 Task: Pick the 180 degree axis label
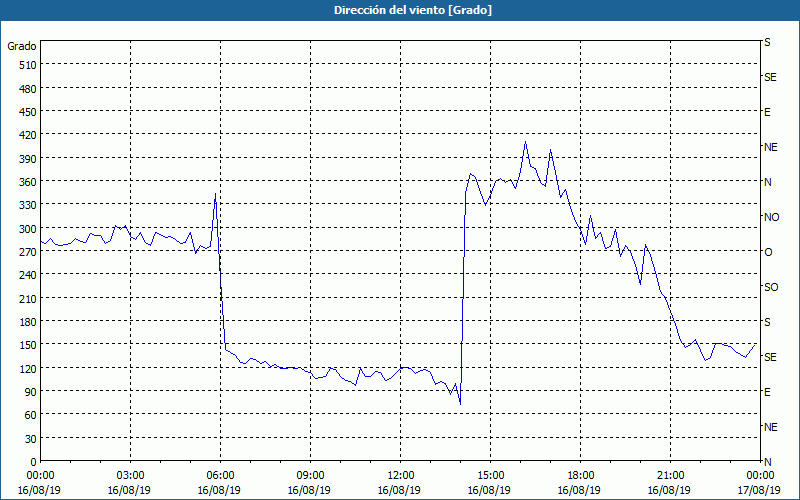tap(29, 322)
